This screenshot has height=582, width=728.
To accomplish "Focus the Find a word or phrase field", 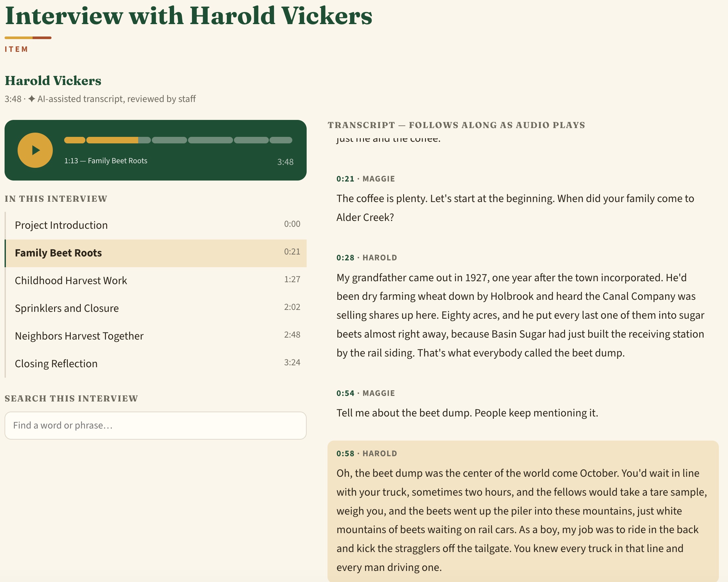I will (155, 425).
